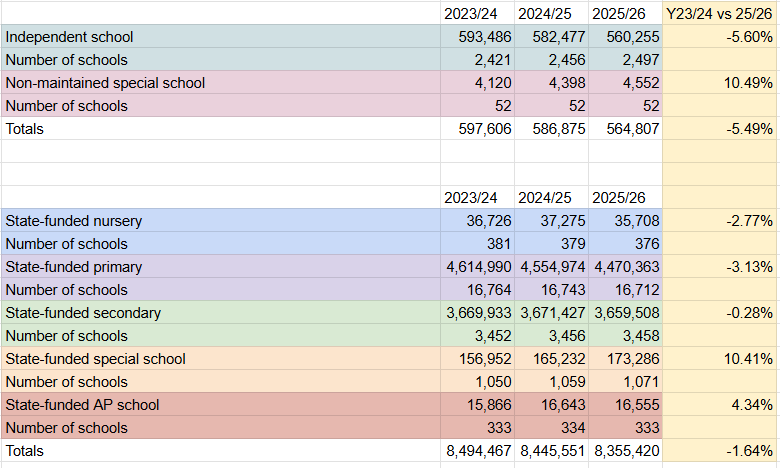Viewport: 780px width, 468px height.
Task: Click the 381 nursery schools cell
Action: click(x=478, y=244)
